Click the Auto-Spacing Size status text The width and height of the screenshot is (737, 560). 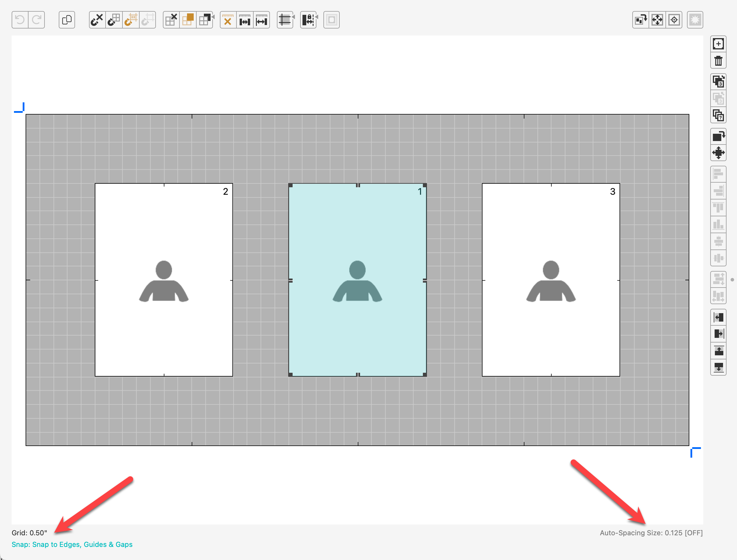coord(651,533)
